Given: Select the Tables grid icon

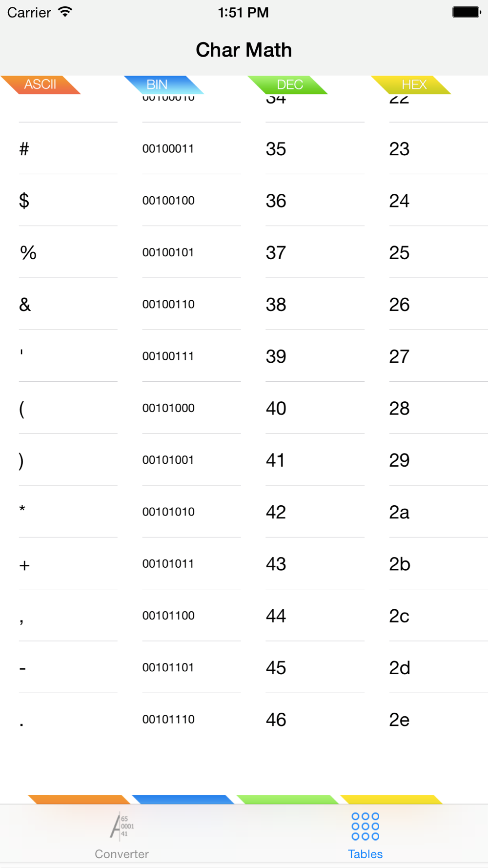Looking at the screenshot, I should click(x=365, y=826).
